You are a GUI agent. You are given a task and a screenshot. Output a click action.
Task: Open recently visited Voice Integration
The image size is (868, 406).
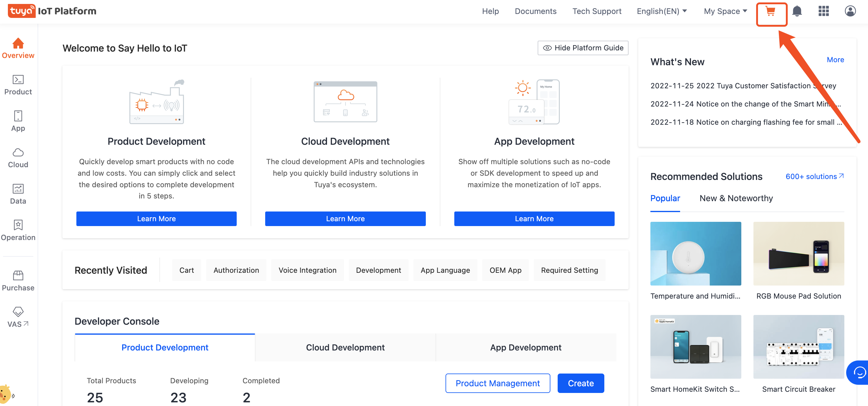click(x=308, y=270)
